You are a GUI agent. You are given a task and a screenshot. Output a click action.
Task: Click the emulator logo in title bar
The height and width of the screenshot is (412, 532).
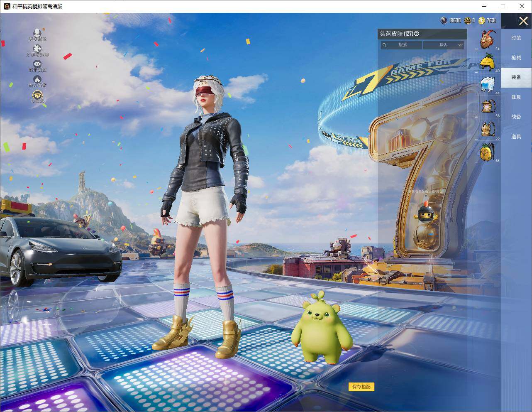point(7,6)
